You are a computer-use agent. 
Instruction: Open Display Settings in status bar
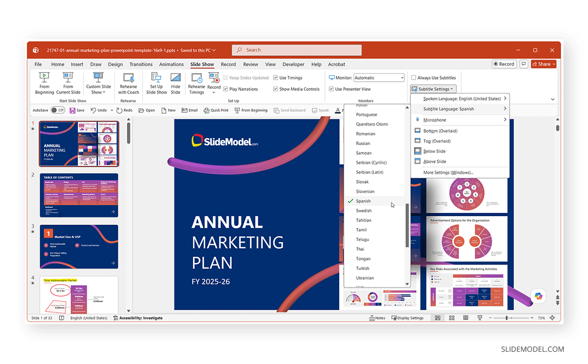(407, 318)
